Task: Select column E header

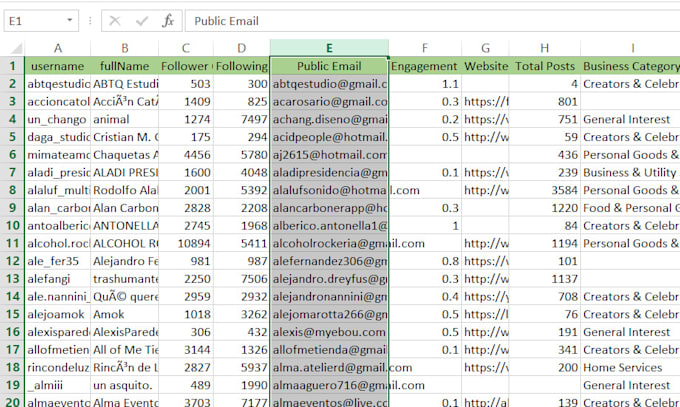Action: click(x=329, y=48)
